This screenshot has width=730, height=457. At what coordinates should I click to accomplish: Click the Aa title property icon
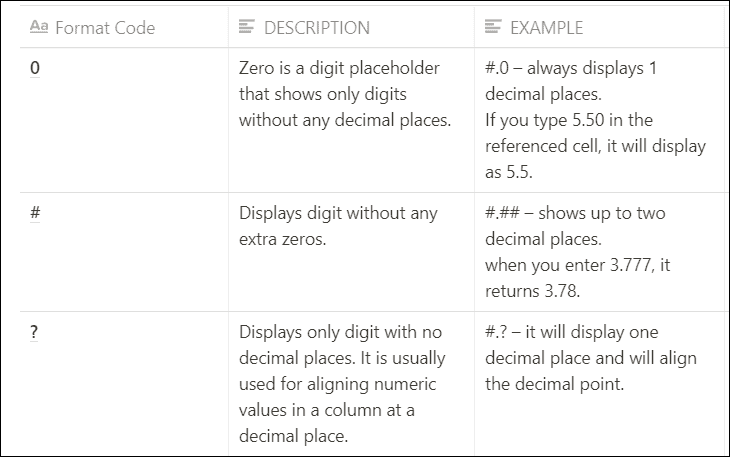tap(39, 27)
